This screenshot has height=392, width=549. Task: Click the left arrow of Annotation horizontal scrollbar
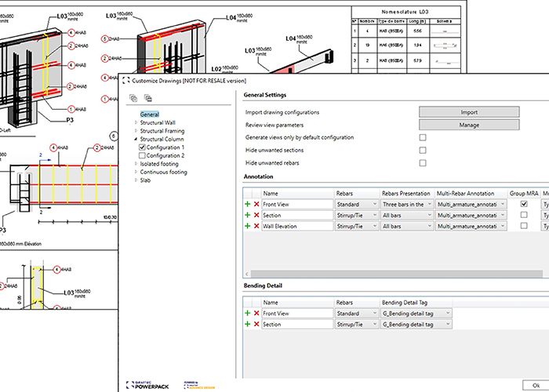coord(247,274)
